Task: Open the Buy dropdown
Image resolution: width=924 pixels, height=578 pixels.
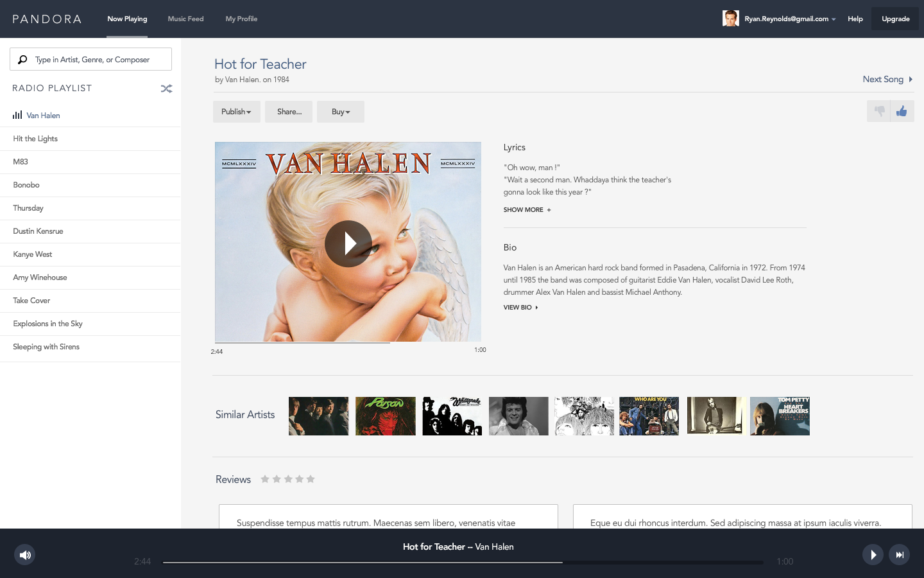Action: (341, 112)
